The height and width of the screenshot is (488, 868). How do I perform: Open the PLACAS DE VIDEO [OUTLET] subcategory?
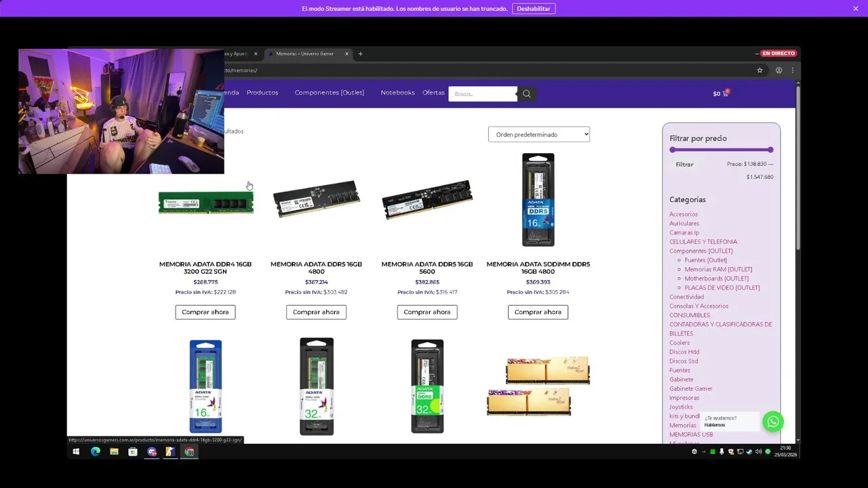click(x=722, y=287)
